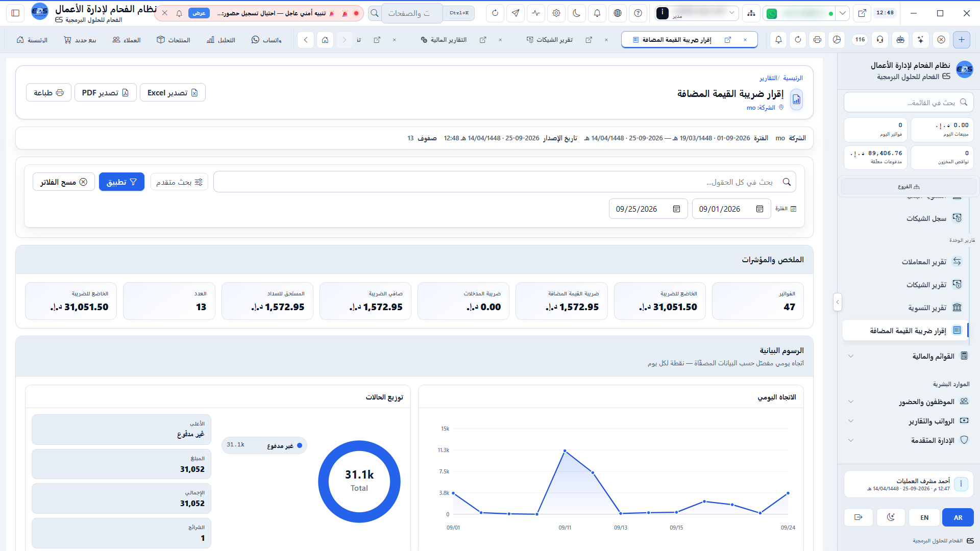The width and height of the screenshot is (980, 551).
Task: Click the search all fields input
Action: pos(504,182)
